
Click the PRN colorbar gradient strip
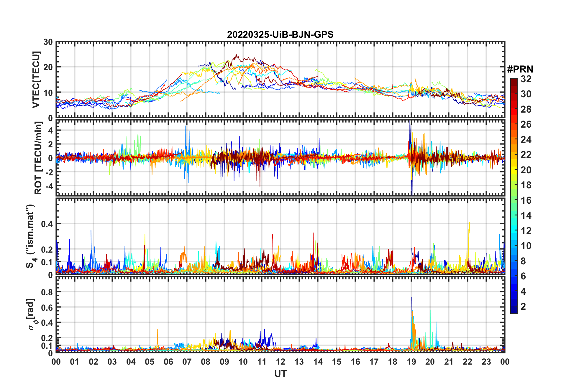(514, 196)
